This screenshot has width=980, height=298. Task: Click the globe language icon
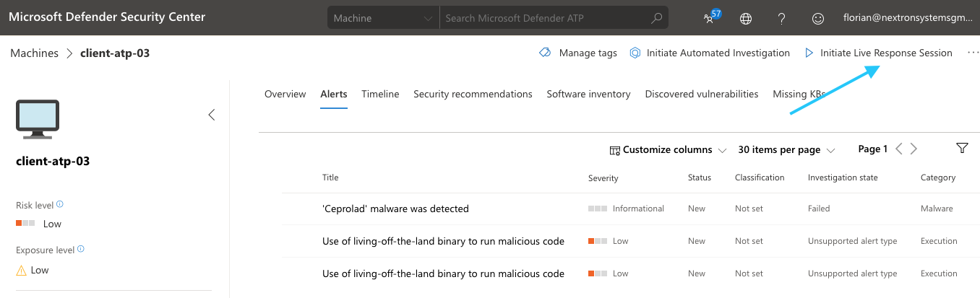coord(746,18)
